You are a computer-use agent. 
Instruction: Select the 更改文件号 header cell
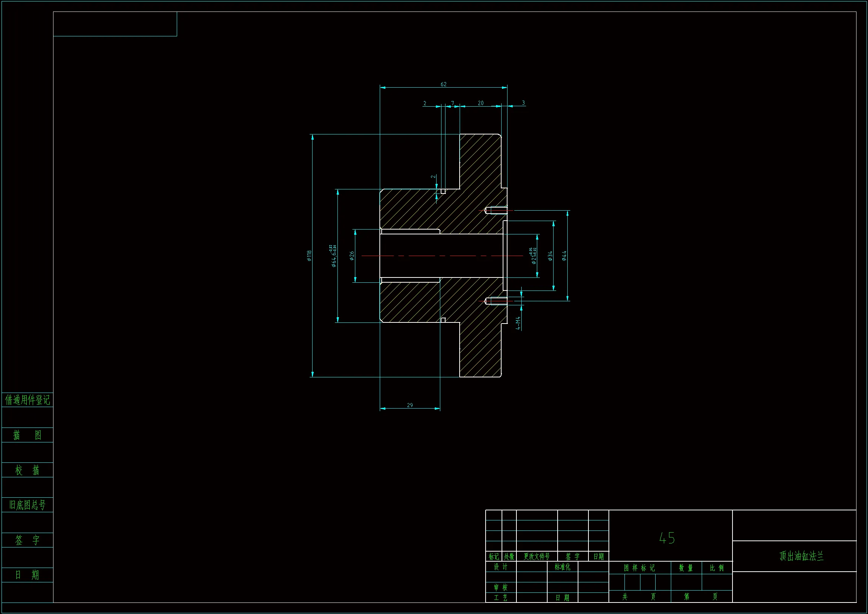click(536, 556)
